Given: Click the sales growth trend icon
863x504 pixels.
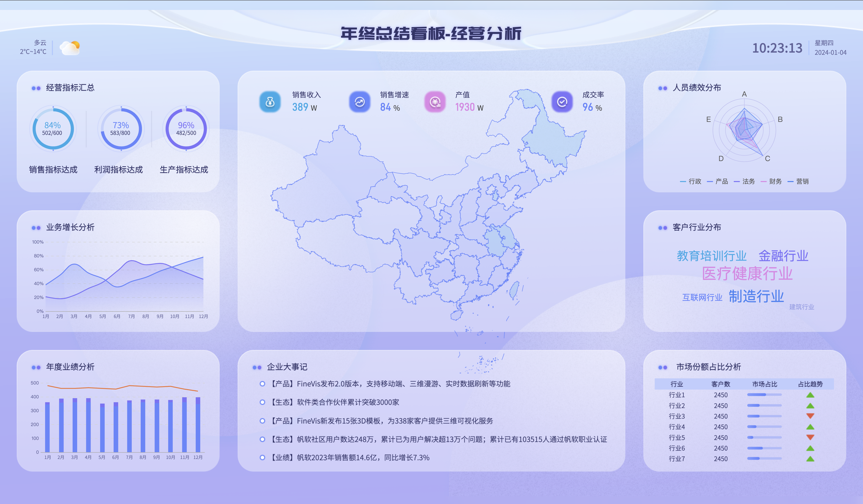Looking at the screenshot, I should pos(360,102).
